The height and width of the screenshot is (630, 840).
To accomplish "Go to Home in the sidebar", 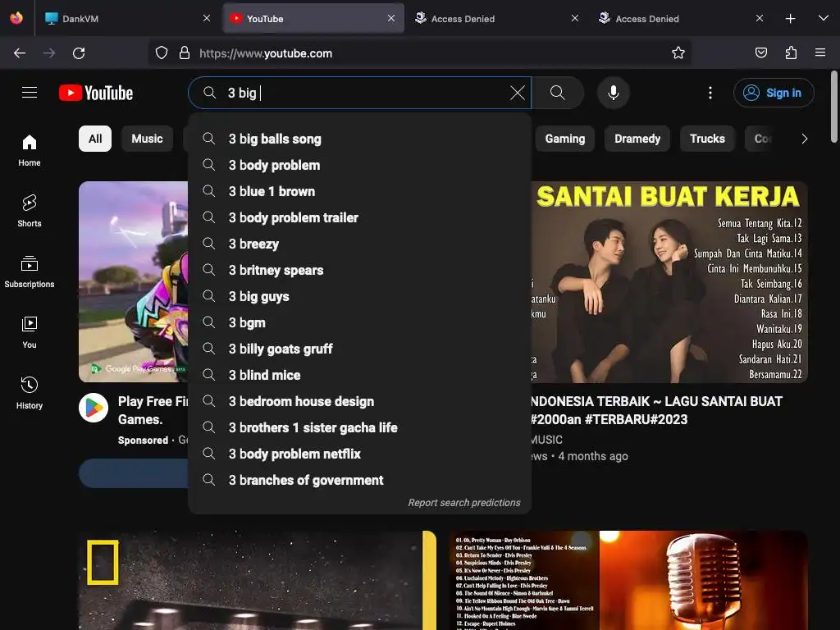I will [x=30, y=151].
